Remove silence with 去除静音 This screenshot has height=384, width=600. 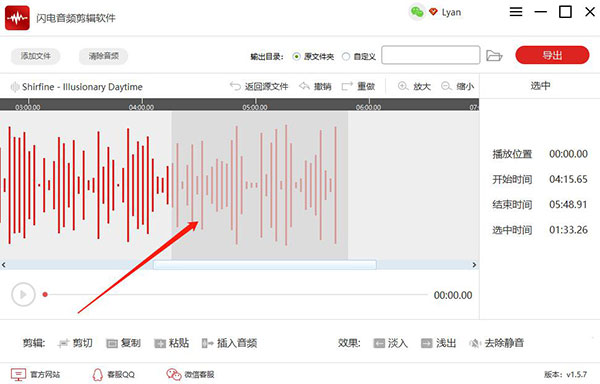click(x=496, y=343)
